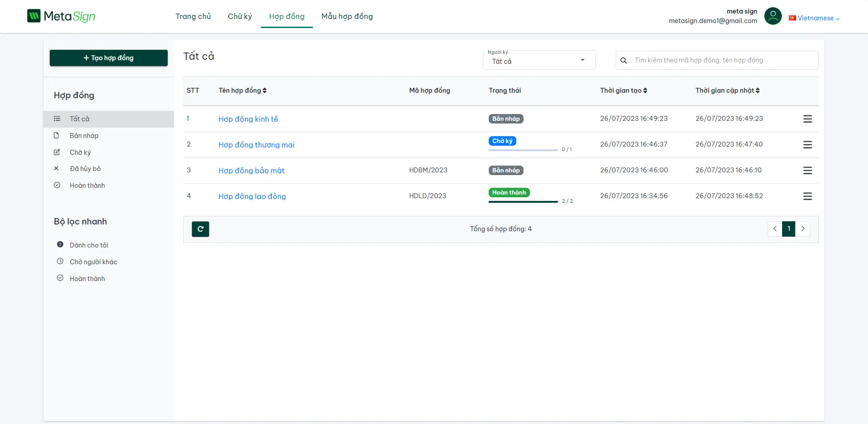
Task: Open Hợp đồng kinh tế link
Action: (x=248, y=119)
